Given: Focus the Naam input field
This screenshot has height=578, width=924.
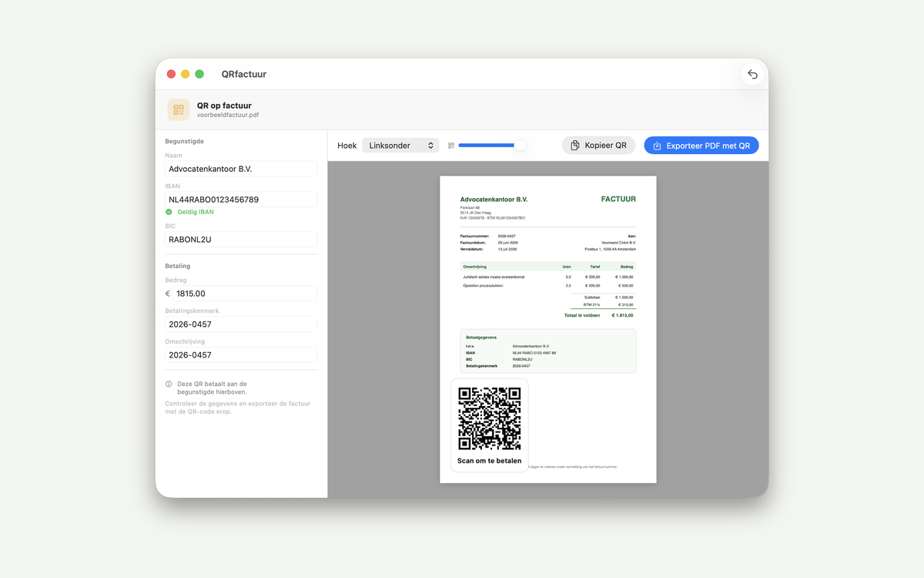Looking at the screenshot, I should click(x=242, y=169).
